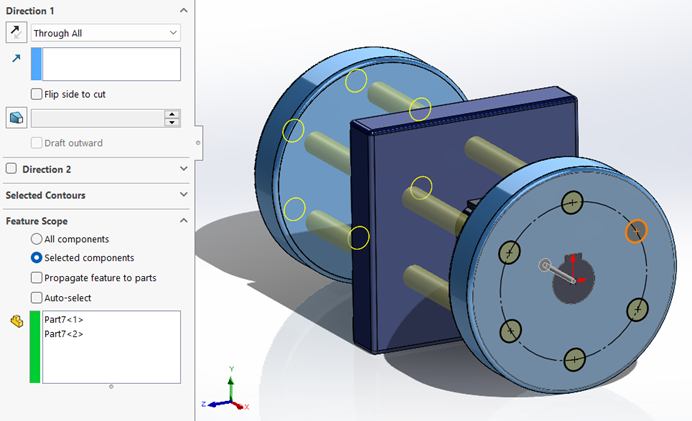Click the direction of extrusion arrow icon

[x=15, y=59]
